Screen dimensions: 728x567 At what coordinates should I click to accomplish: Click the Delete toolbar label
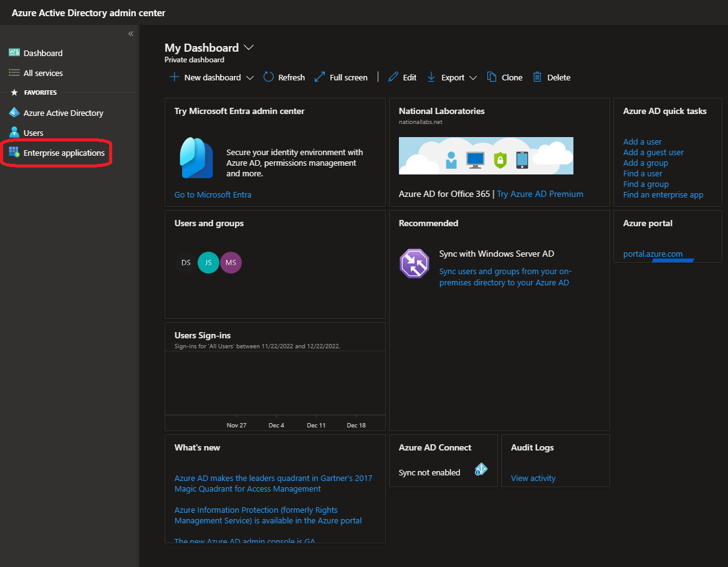point(558,77)
